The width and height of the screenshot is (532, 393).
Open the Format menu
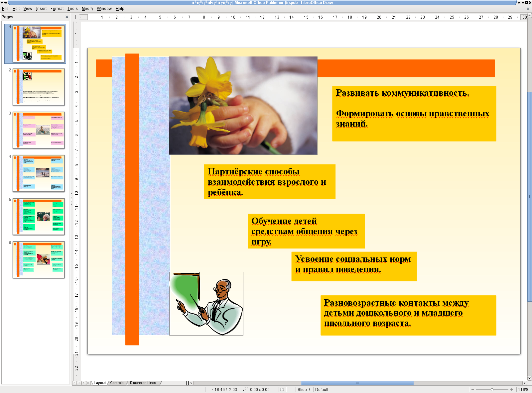[x=57, y=9]
